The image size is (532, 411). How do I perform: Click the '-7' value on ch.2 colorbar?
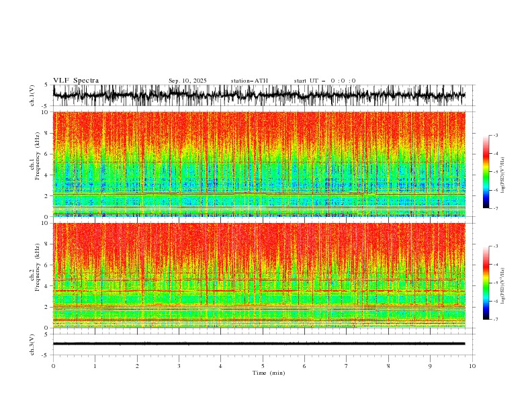pos(495,320)
